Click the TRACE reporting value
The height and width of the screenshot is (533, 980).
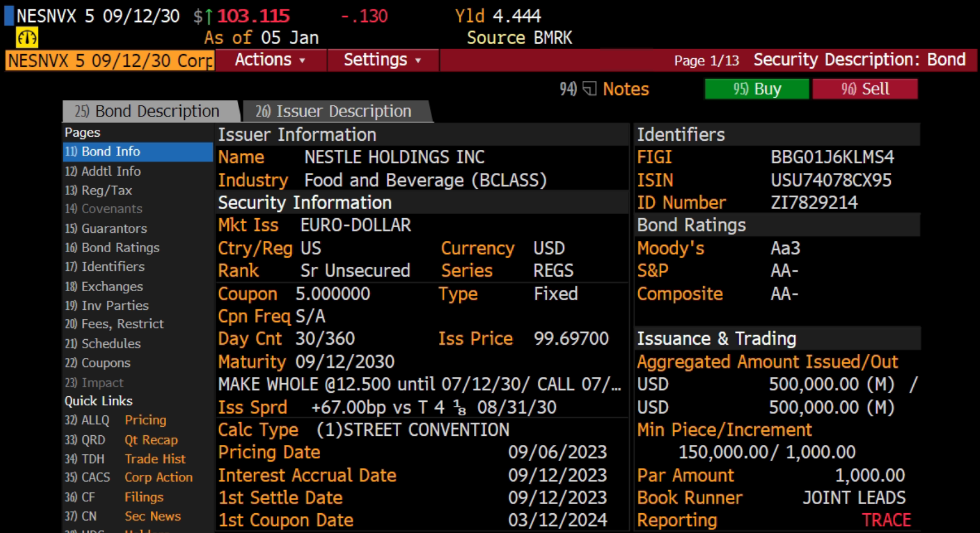886,520
